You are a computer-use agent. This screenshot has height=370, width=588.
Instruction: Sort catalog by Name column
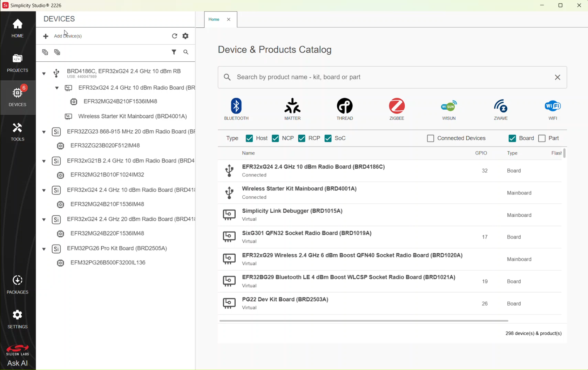click(x=248, y=153)
